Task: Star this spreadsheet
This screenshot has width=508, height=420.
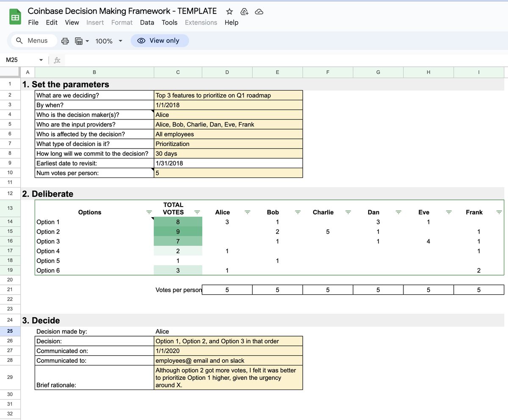Action: click(x=229, y=11)
